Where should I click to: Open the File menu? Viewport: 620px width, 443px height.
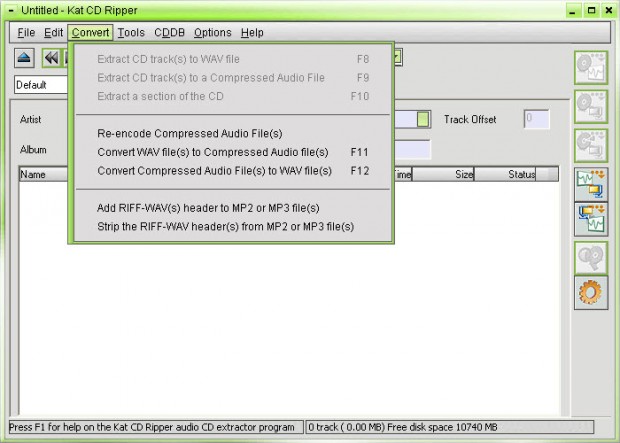tap(26, 32)
